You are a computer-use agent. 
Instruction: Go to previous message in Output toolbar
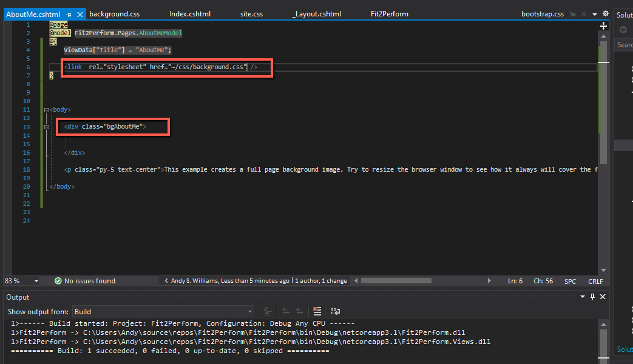pyautogui.click(x=286, y=311)
